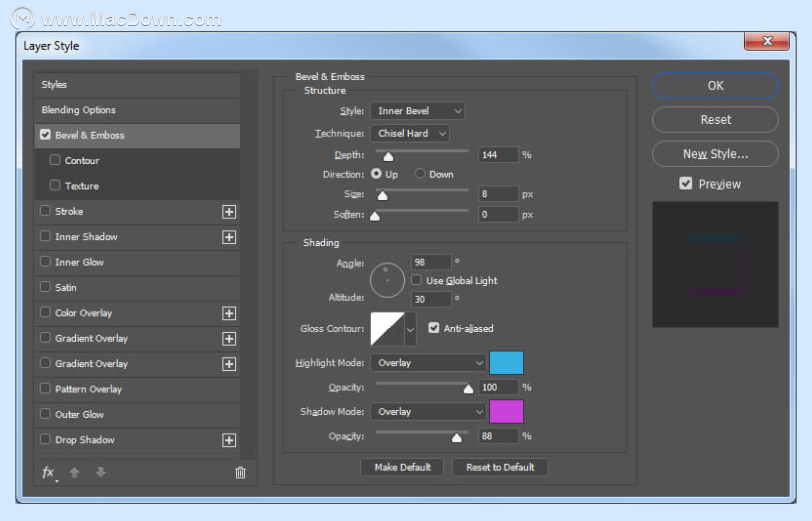Select the Color Overlay effect row

click(137, 313)
